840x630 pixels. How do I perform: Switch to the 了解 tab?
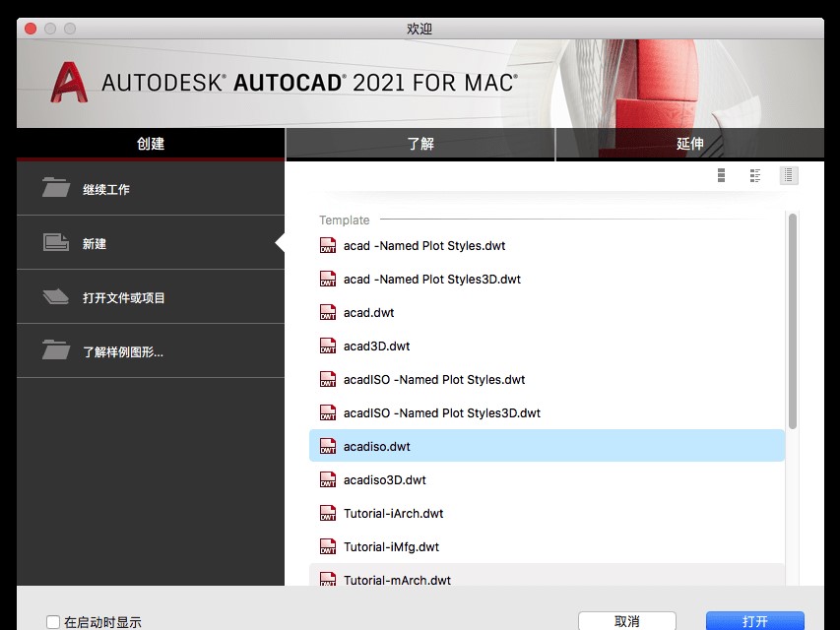click(420, 144)
